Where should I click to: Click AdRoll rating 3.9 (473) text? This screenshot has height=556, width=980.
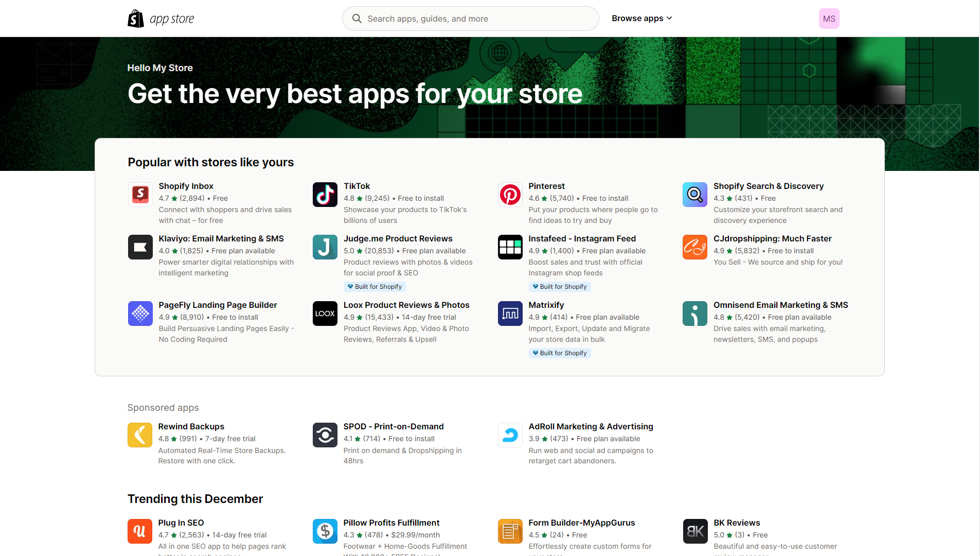548,439
